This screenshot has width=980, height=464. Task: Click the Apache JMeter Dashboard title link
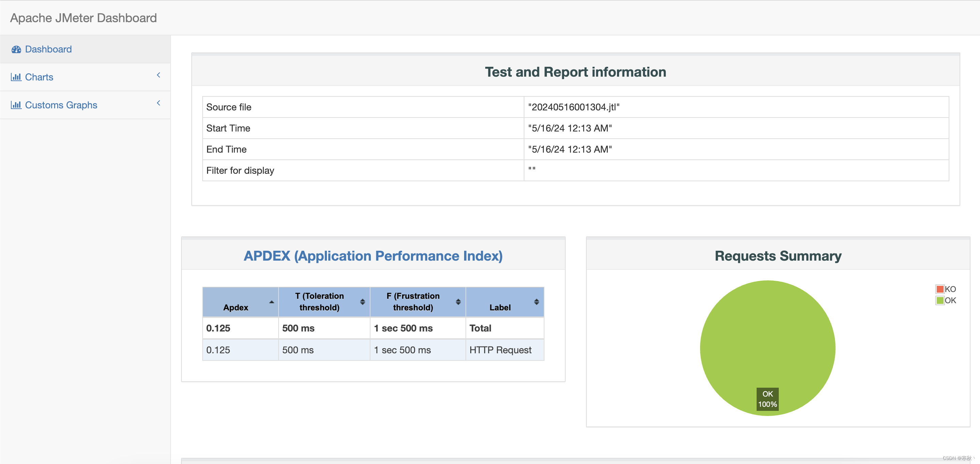(83, 18)
